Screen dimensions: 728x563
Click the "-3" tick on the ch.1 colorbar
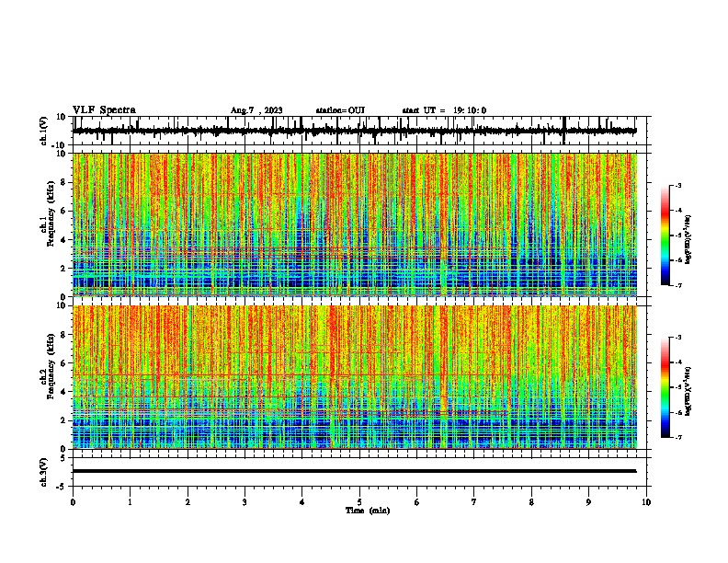[x=677, y=185]
